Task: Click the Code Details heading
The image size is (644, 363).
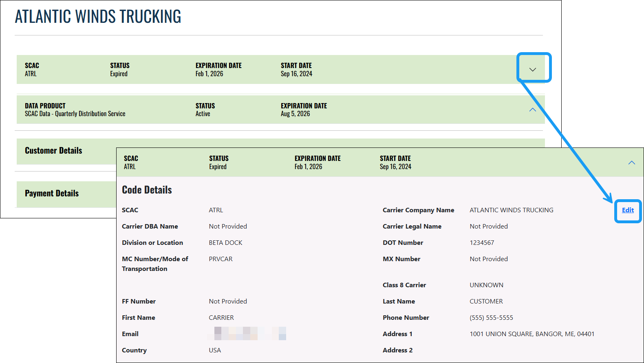Action: (147, 190)
